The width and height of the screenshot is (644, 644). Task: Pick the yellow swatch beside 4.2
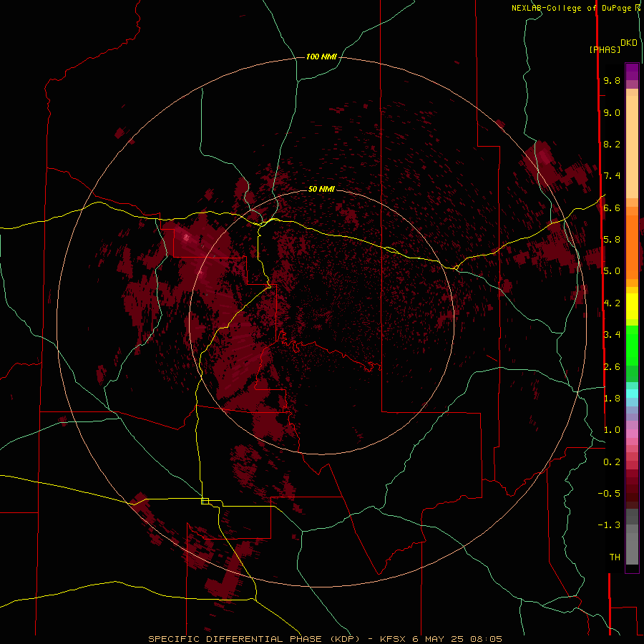[632, 306]
